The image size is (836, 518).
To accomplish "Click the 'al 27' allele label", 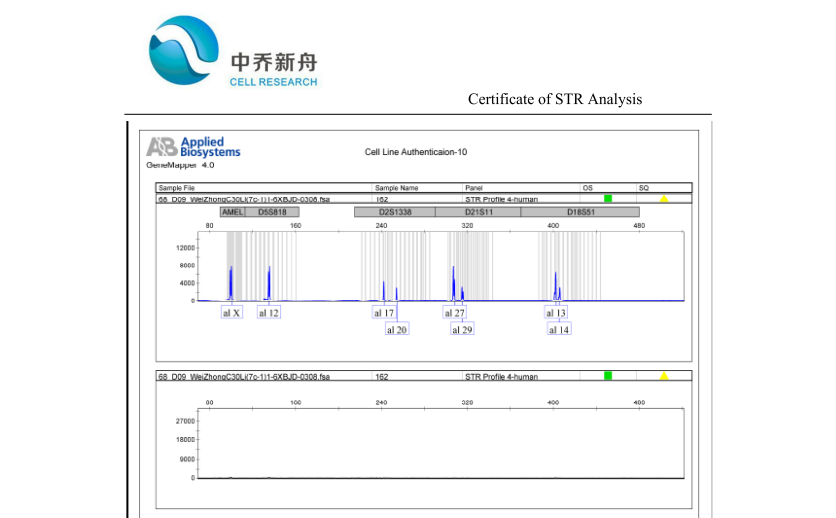I will [454, 313].
